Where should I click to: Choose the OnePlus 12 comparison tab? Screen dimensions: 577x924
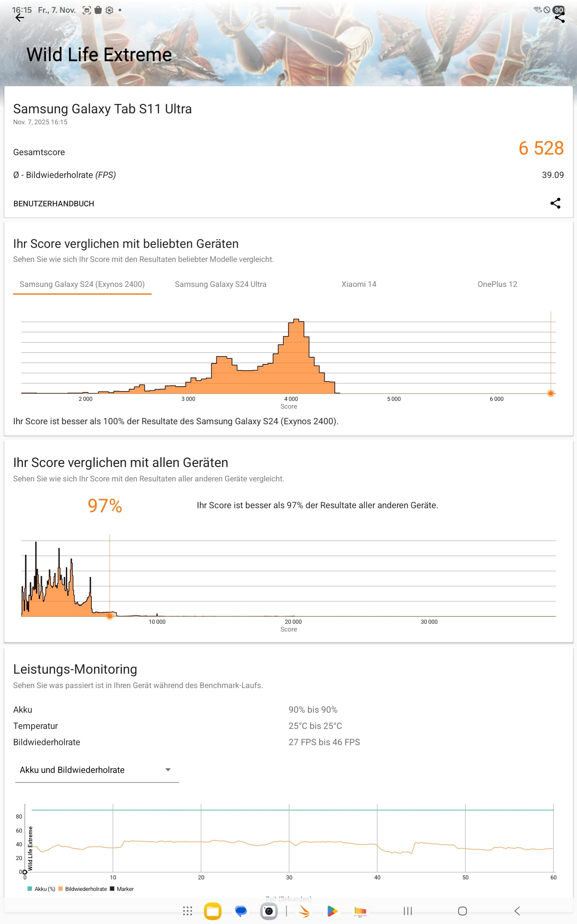pyautogui.click(x=497, y=284)
